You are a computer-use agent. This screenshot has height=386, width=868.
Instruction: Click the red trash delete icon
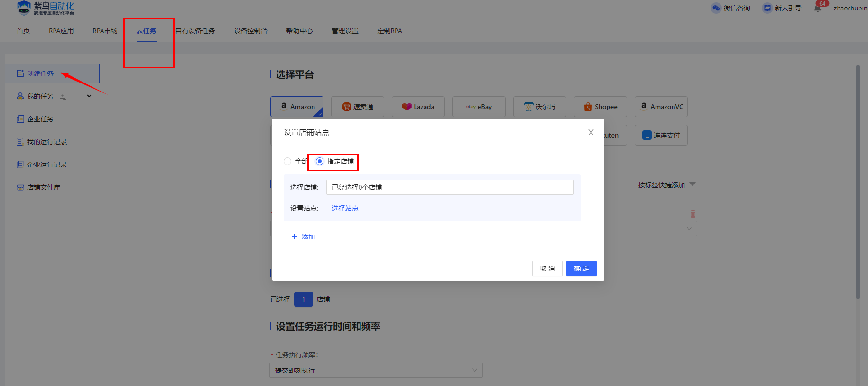click(693, 214)
